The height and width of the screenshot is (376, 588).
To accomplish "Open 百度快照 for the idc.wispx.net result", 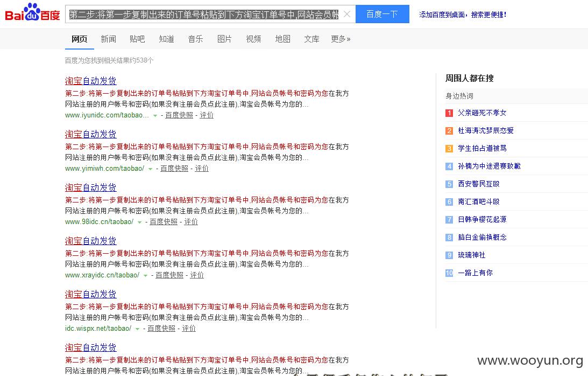I will pos(161,329).
